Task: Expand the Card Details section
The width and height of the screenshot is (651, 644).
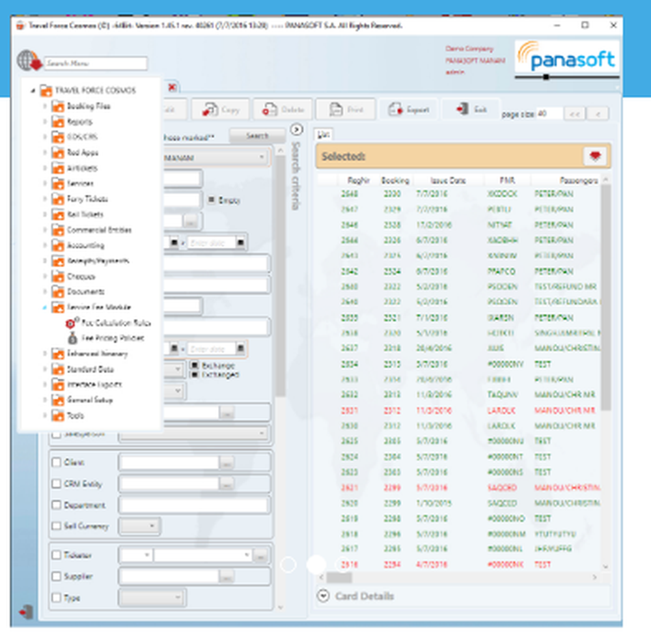Action: [322, 595]
